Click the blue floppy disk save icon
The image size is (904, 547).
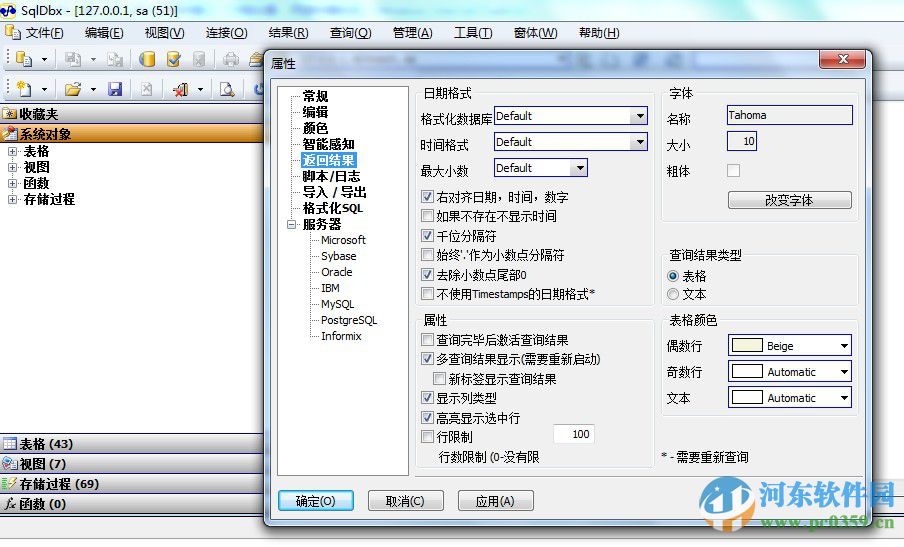pyautogui.click(x=115, y=89)
